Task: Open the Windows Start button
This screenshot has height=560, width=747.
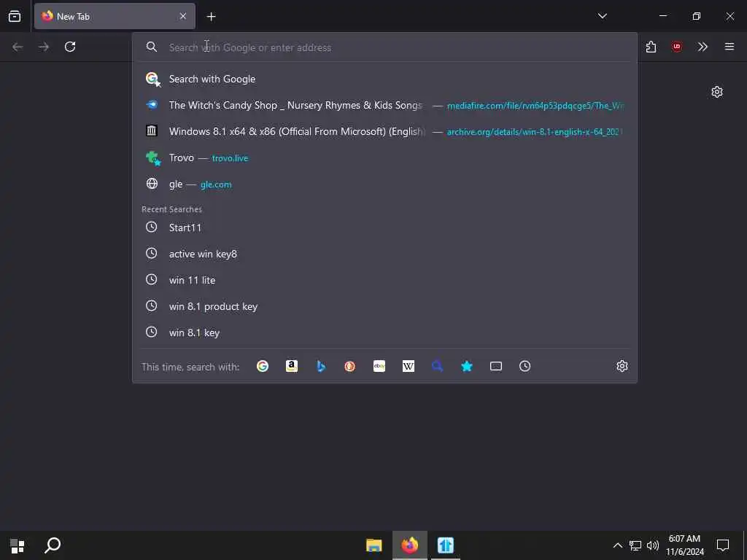Action: 18,545
